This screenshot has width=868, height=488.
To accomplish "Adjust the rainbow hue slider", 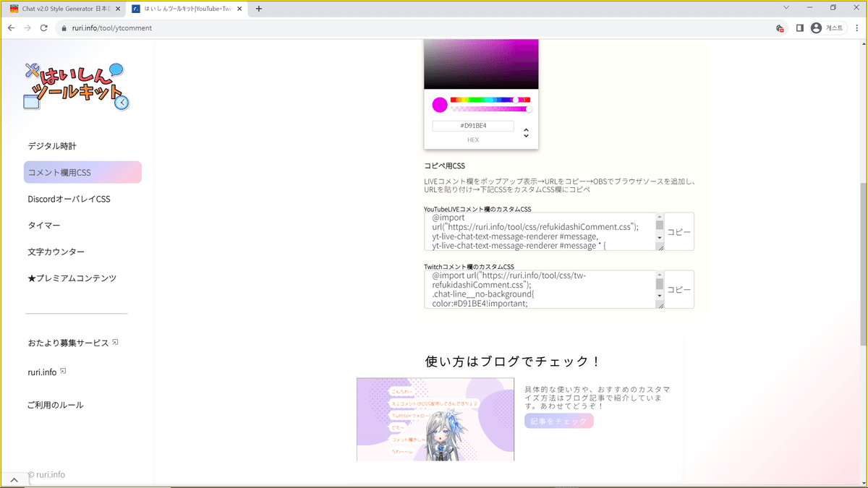I will click(x=490, y=100).
